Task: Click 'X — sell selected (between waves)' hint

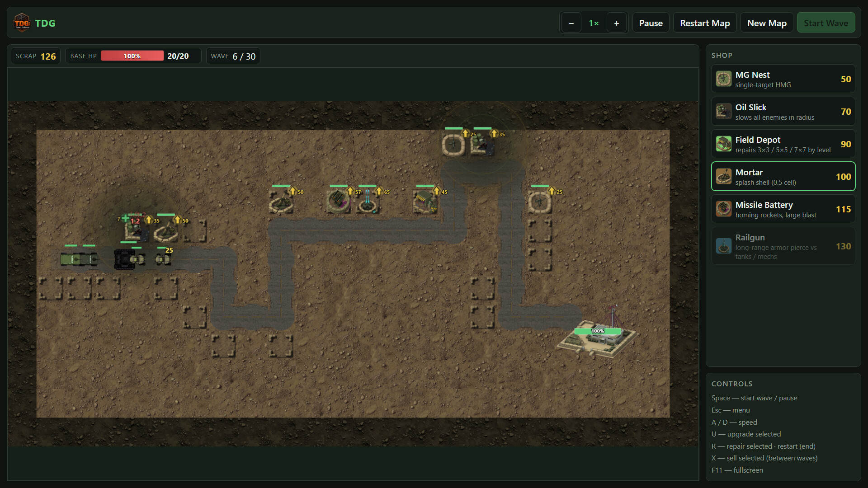Action: 764,458
